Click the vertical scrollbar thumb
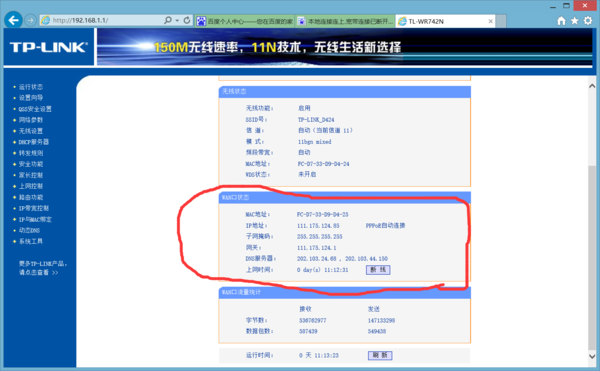The width and height of the screenshot is (600, 371). pyautogui.click(x=592, y=258)
